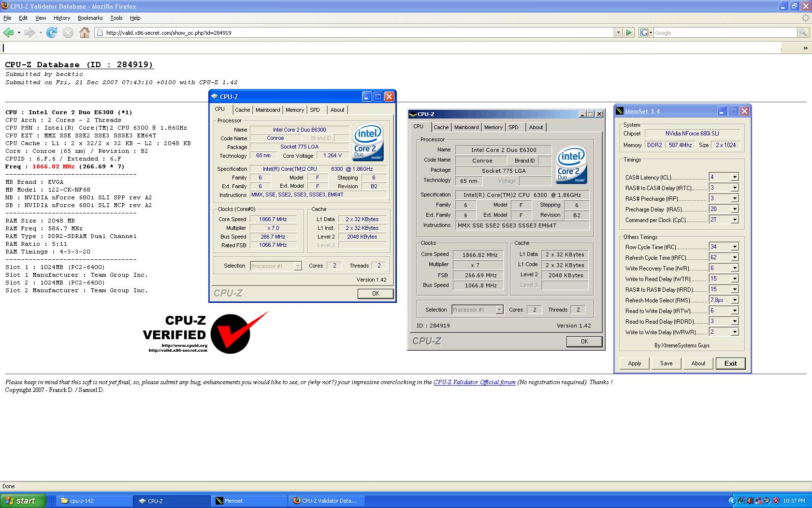Click OK in the front CPU-Z window
812x508 pixels.
pos(376,293)
